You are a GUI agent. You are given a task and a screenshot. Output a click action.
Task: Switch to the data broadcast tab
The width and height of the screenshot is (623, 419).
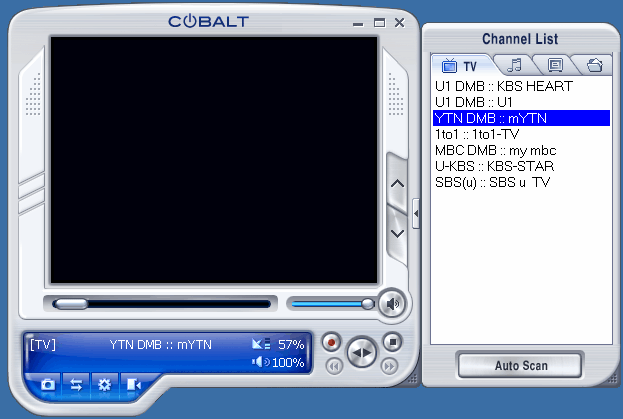click(555, 65)
